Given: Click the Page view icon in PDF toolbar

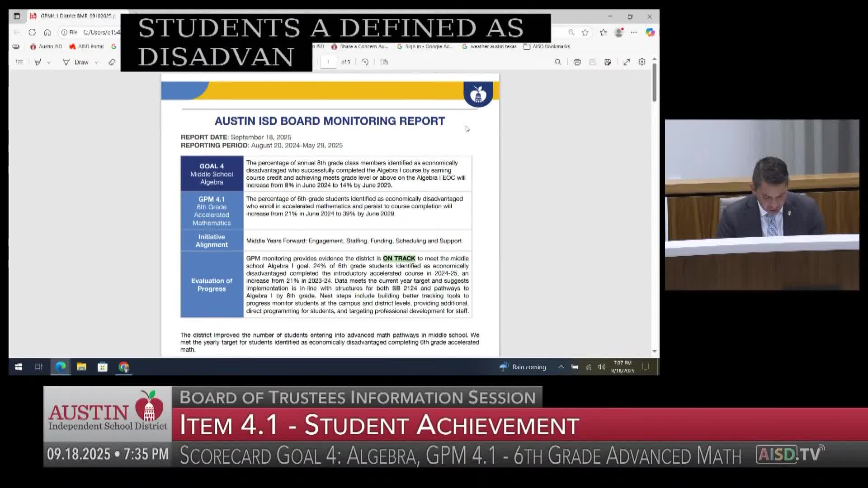Looking at the screenshot, I should [384, 62].
